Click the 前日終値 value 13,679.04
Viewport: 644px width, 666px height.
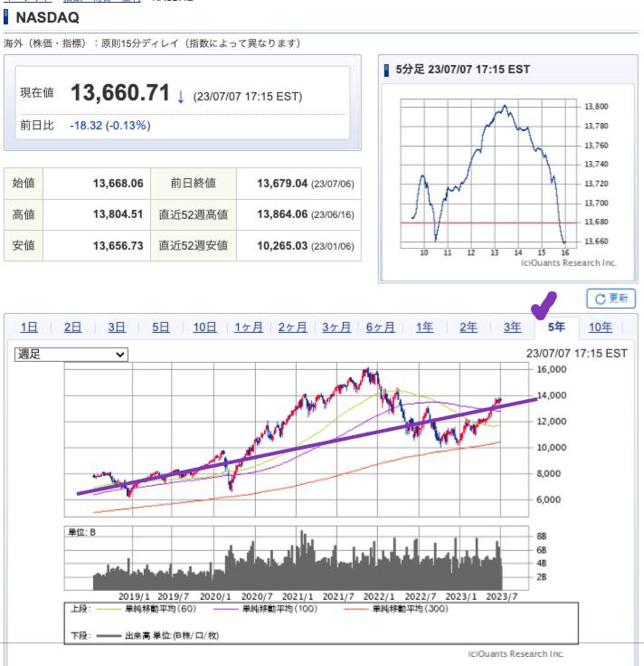[x=282, y=184]
